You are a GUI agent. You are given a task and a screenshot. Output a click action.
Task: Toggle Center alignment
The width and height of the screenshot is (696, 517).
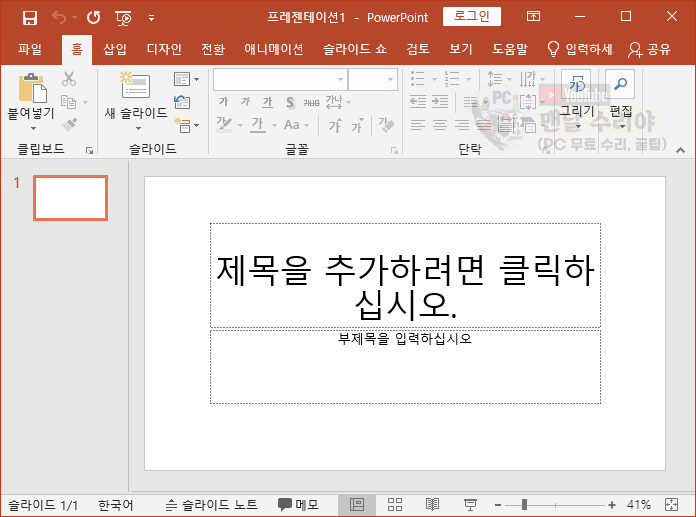[439, 125]
